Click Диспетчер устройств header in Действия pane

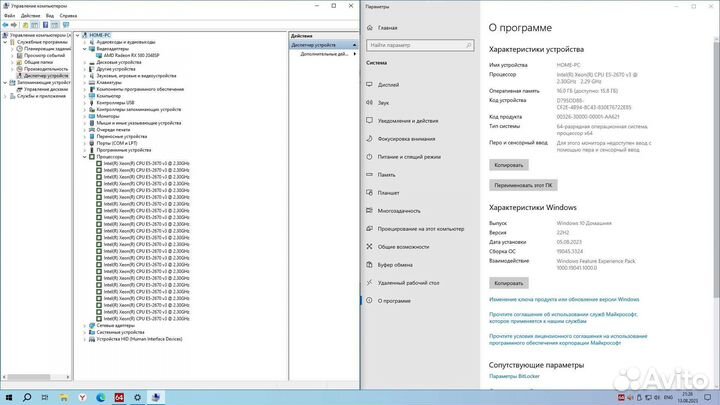(x=323, y=45)
